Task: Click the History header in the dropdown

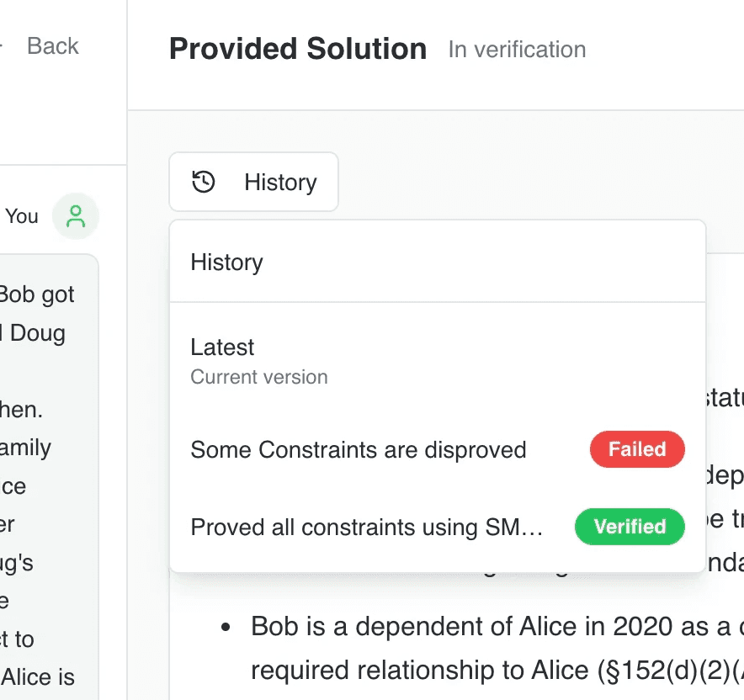Action: pyautogui.click(x=226, y=262)
